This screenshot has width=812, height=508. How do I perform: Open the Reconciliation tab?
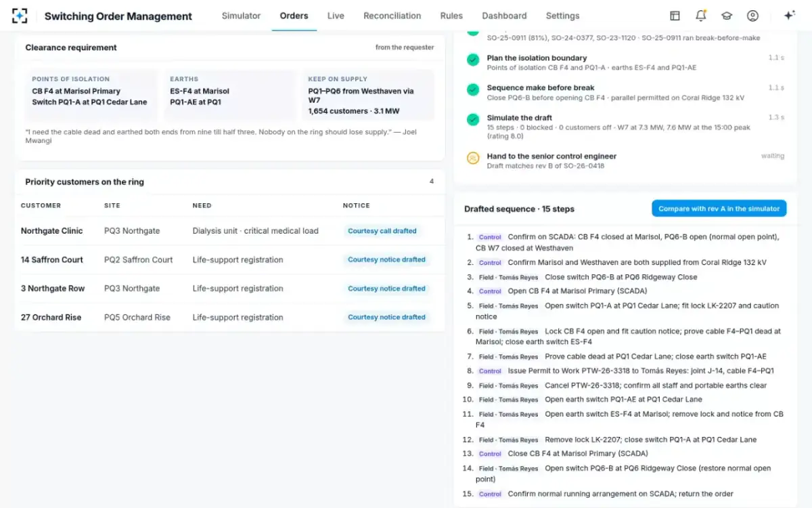[392, 16]
